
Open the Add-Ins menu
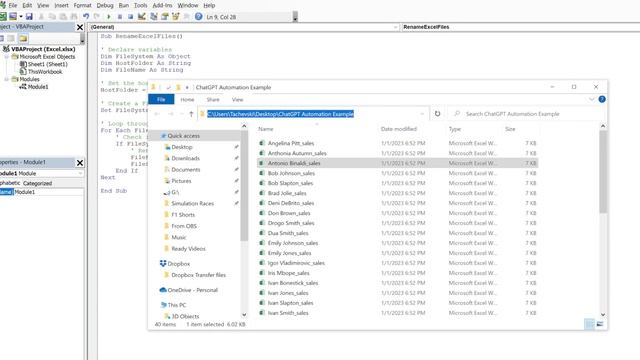coord(162,5)
